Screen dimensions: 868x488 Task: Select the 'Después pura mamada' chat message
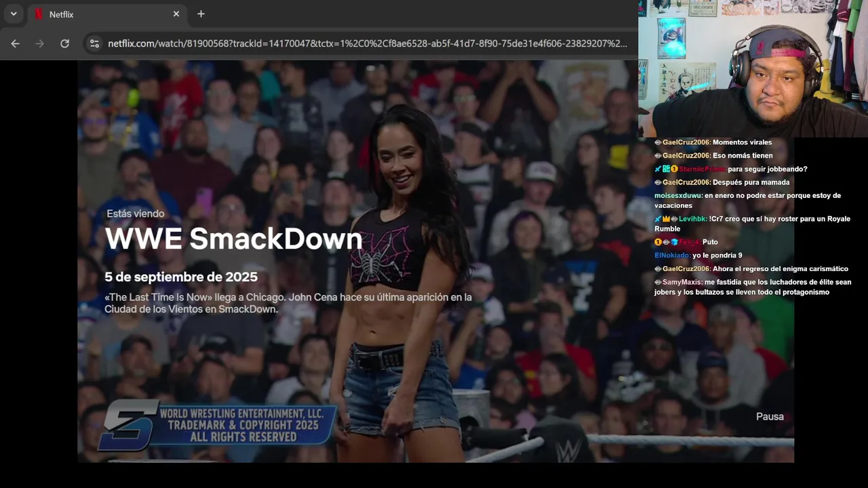pyautogui.click(x=722, y=182)
